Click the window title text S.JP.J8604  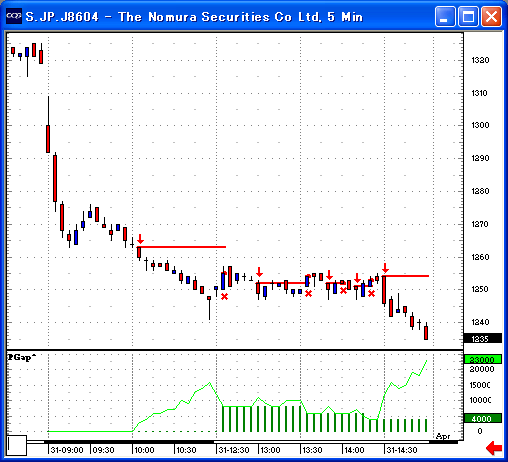click(62, 17)
